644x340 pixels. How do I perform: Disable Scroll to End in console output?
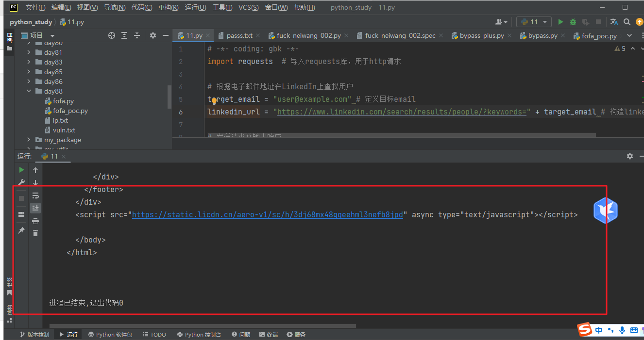pyautogui.click(x=35, y=208)
